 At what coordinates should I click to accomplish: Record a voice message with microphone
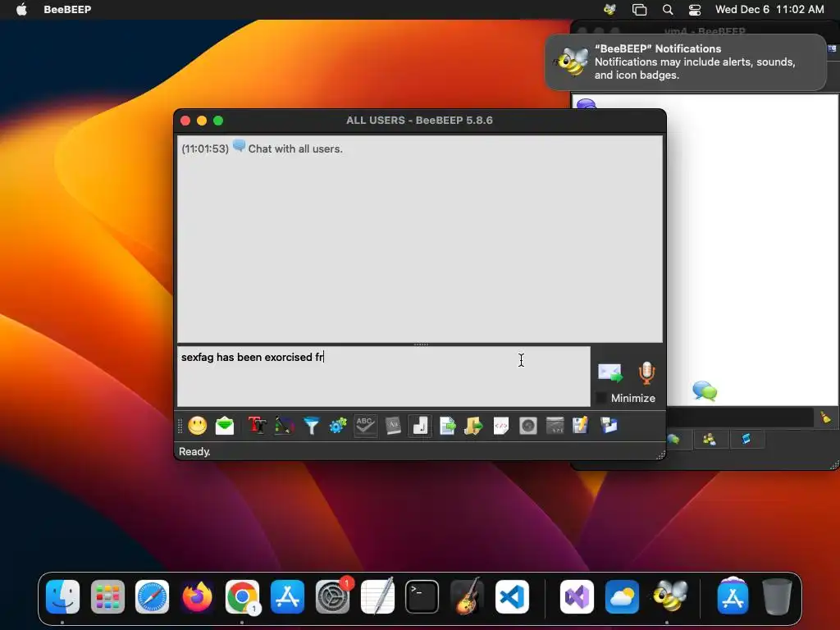click(646, 373)
